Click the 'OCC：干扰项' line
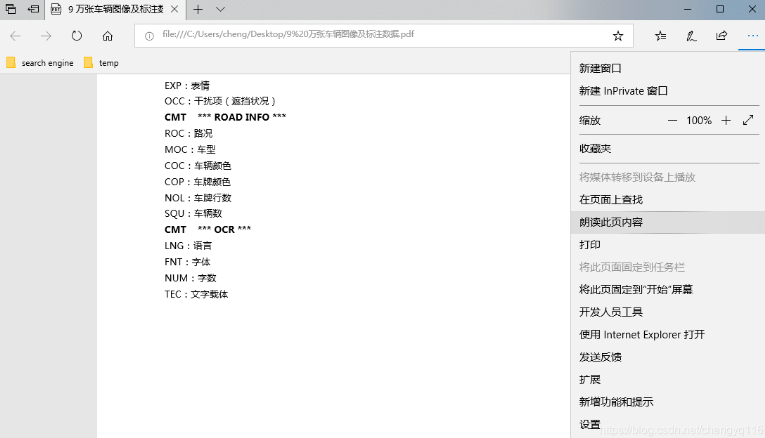Image resolution: width=765 pixels, height=438 pixels. coord(220,101)
